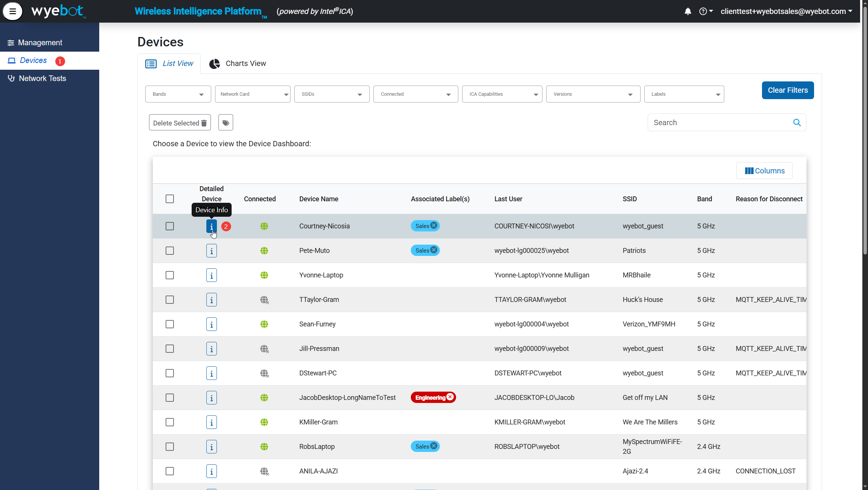Open Network Tests in sidebar
Screen dimensions: 868x490
coord(42,78)
